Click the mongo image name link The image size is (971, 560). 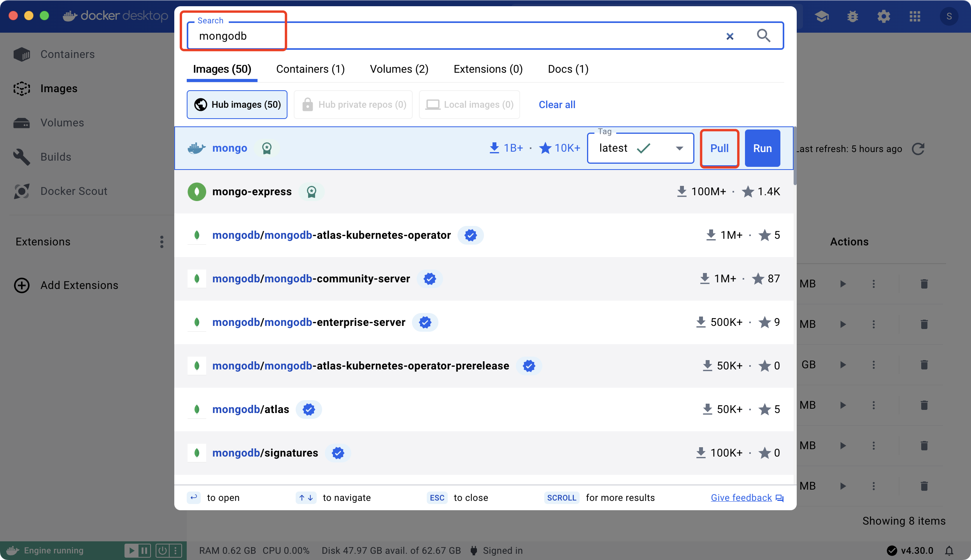[230, 148]
